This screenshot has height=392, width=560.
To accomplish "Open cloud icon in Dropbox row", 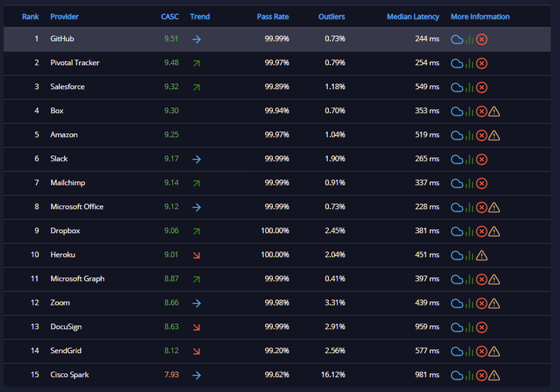I will tap(456, 231).
